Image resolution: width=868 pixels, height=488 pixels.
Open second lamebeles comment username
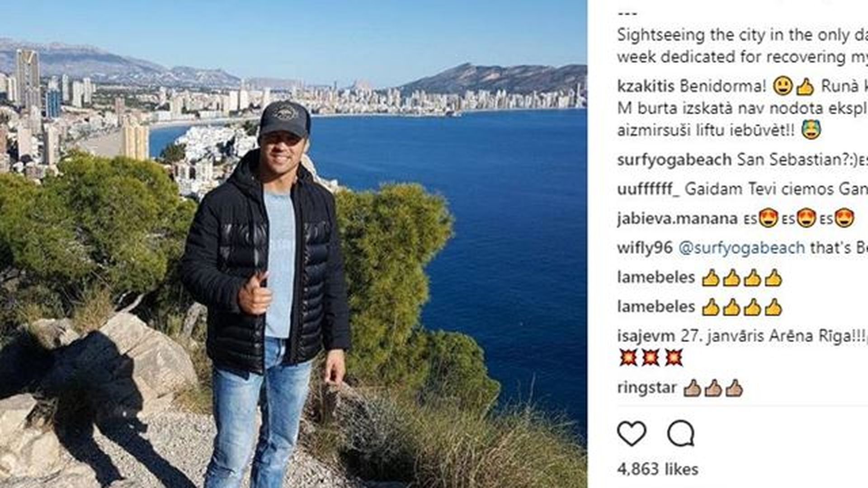pos(656,307)
